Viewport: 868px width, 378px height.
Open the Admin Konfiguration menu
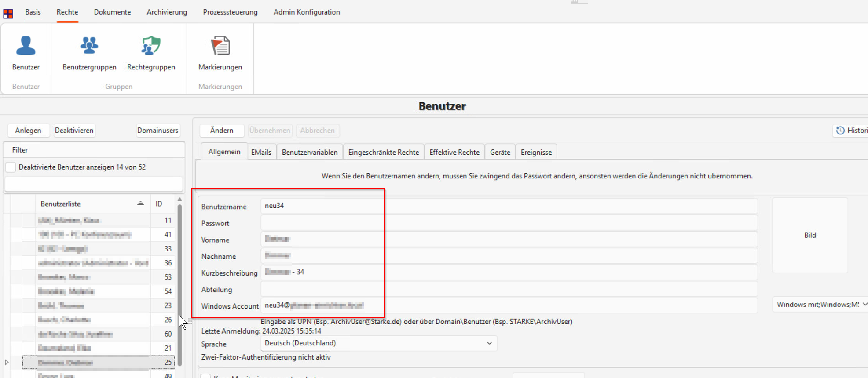point(307,12)
